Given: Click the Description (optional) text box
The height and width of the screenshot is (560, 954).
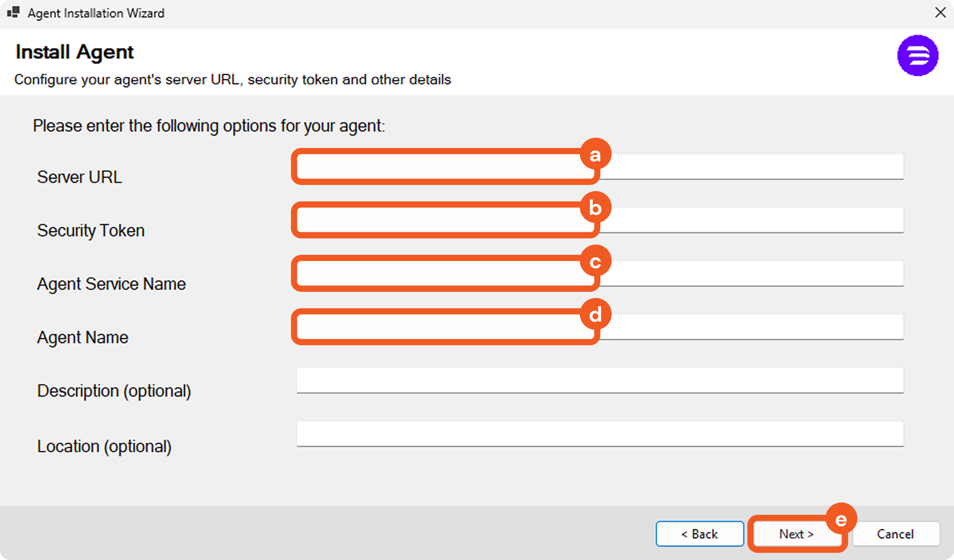Looking at the screenshot, I should (x=600, y=380).
